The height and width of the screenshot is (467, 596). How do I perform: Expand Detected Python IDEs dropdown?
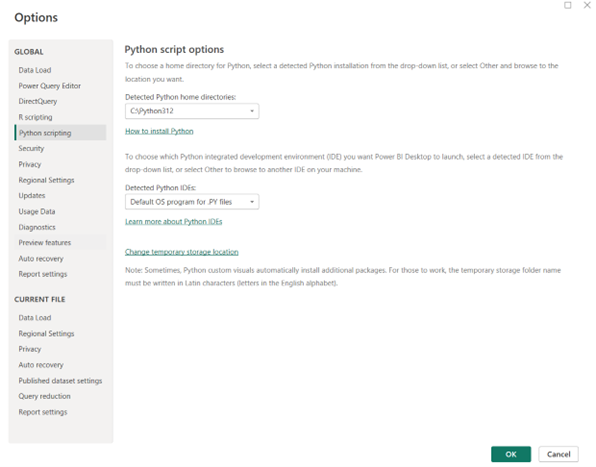pos(192,202)
